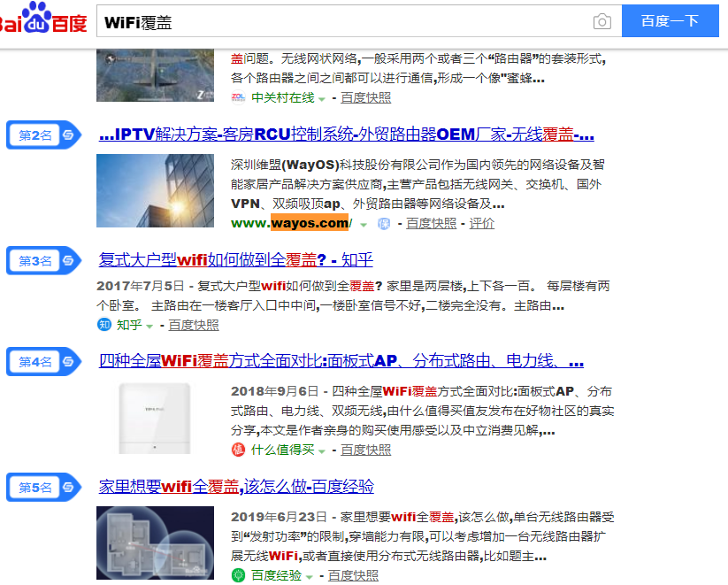Expand dropdown arrow next to 中关村在线
Image resolution: width=728 pixels, height=585 pixels.
tap(322, 99)
